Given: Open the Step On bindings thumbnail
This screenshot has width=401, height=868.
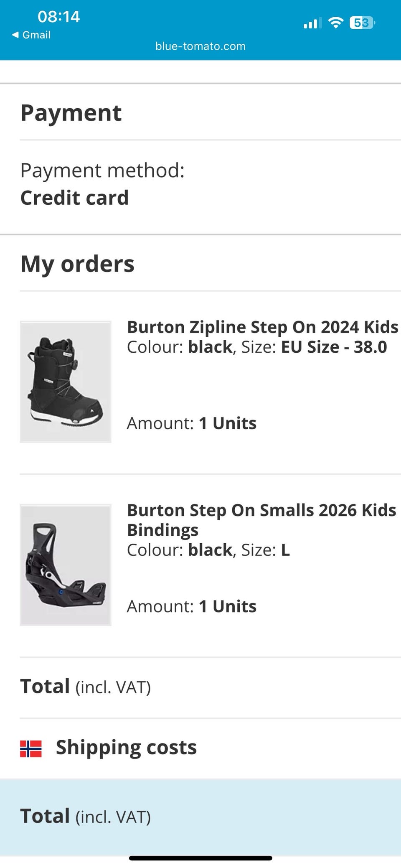Looking at the screenshot, I should (66, 565).
